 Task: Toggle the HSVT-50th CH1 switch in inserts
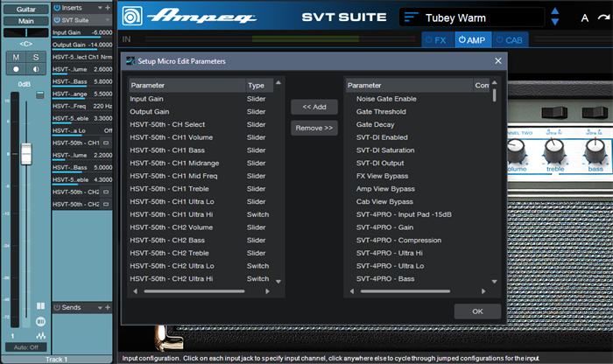click(x=106, y=143)
